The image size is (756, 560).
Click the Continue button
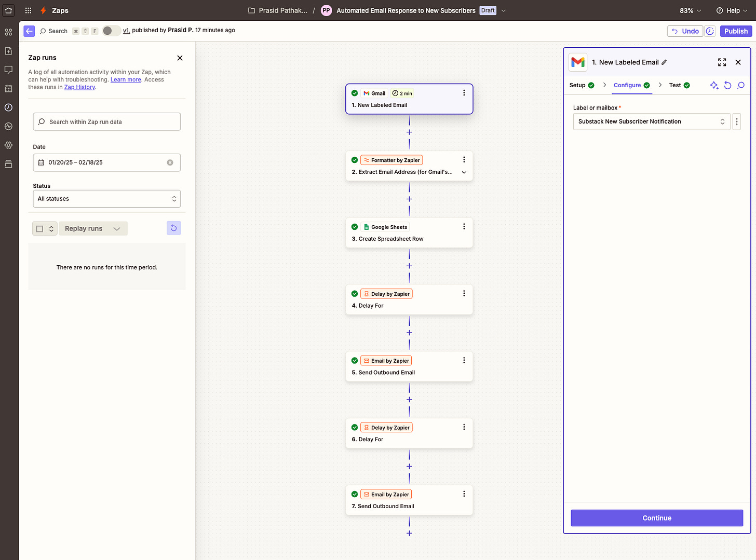click(x=657, y=518)
